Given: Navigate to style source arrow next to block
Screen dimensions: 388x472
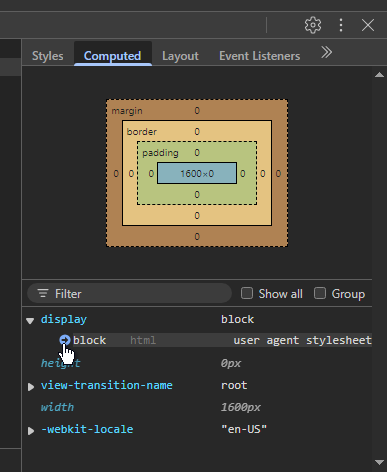Looking at the screenshot, I should coord(64,340).
